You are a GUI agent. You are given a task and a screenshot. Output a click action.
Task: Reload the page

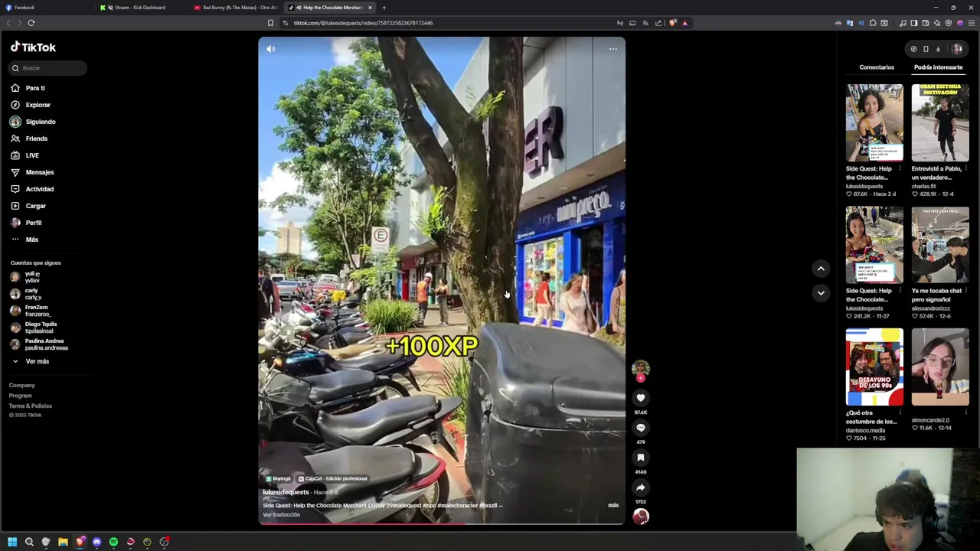[31, 23]
